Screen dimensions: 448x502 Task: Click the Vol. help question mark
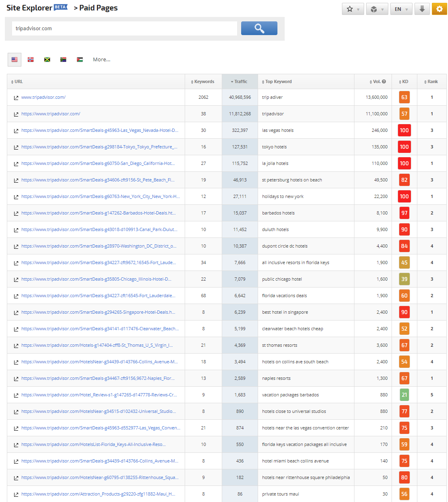(384, 81)
